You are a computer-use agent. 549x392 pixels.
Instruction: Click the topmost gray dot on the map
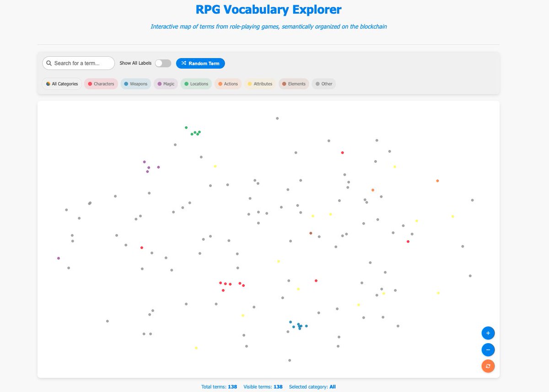(277, 118)
